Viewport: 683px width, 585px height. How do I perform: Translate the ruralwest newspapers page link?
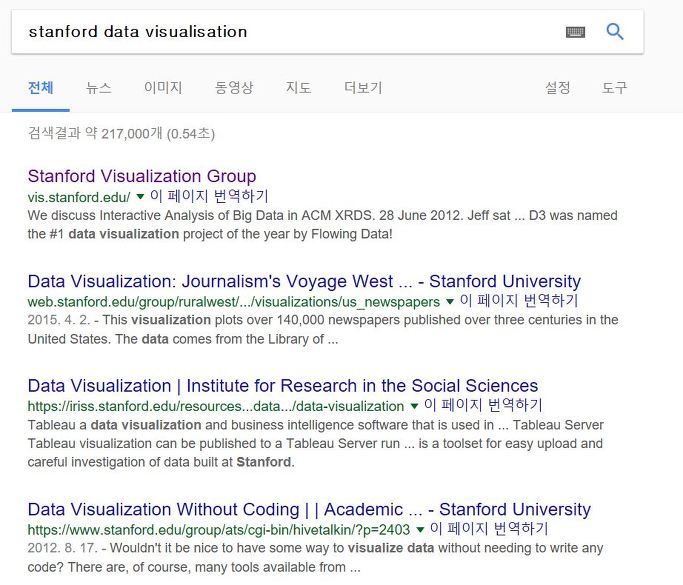(519, 301)
